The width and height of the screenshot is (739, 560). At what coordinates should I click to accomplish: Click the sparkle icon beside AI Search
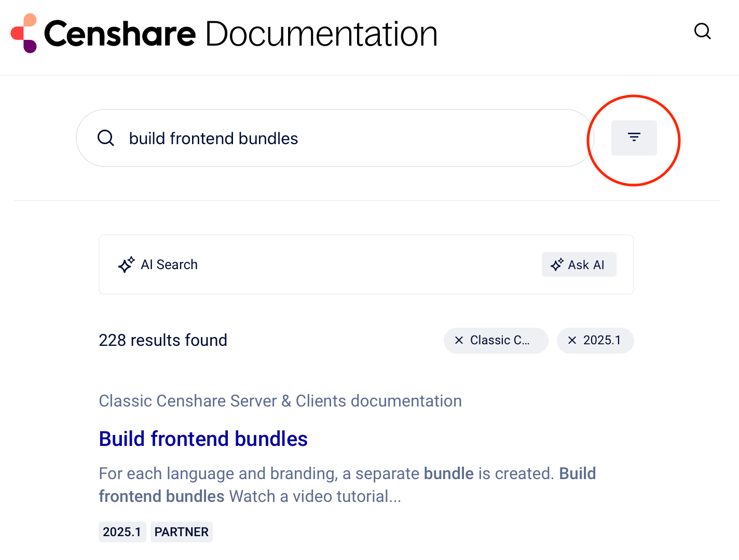[x=126, y=265]
